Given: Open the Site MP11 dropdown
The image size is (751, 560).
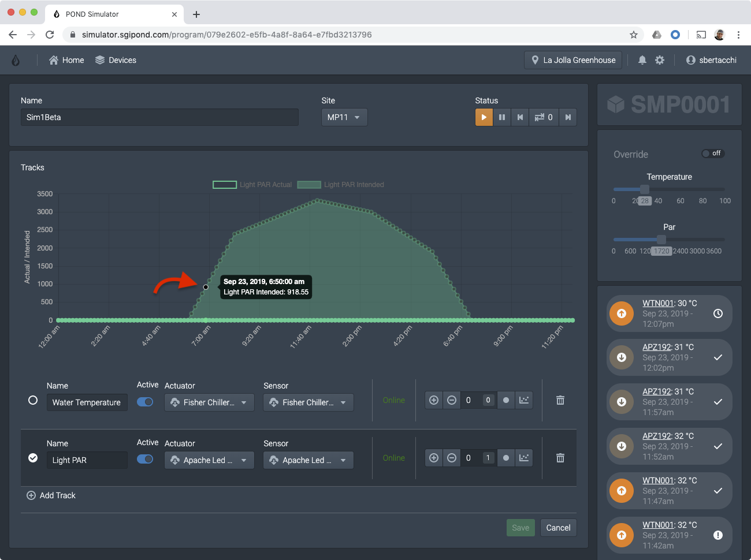Looking at the screenshot, I should pos(344,117).
